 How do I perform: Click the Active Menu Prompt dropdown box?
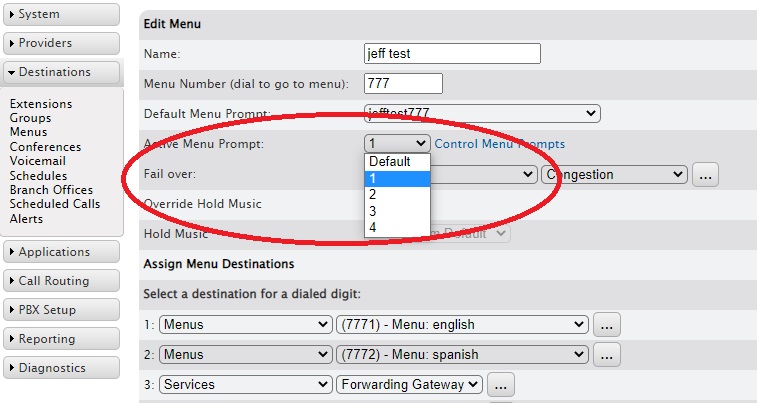pyautogui.click(x=397, y=143)
